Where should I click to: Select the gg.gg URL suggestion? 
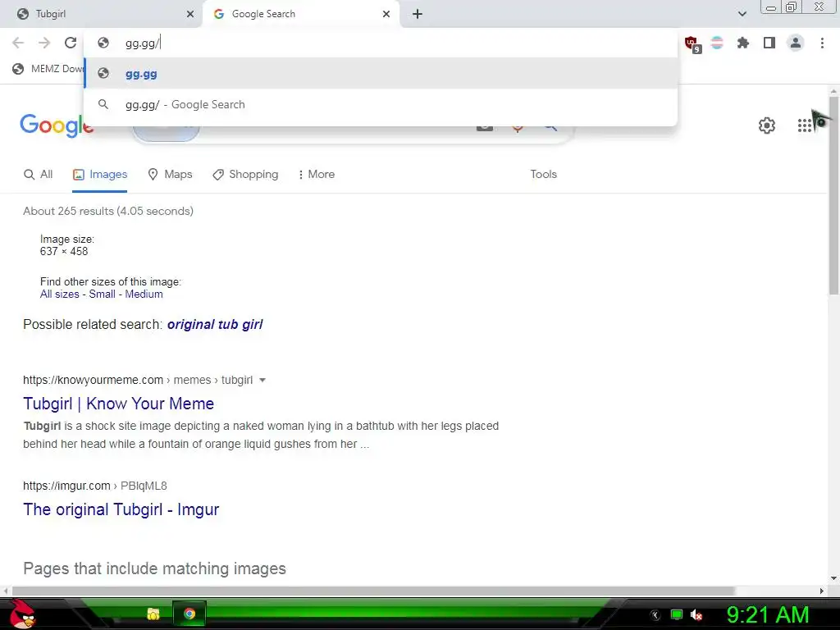(x=381, y=73)
